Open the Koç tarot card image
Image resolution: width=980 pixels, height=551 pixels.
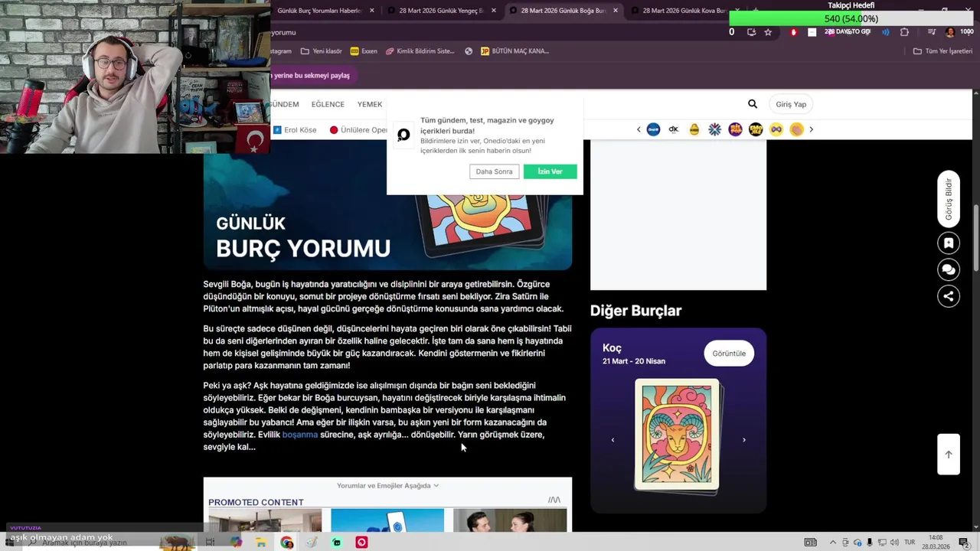pos(678,435)
